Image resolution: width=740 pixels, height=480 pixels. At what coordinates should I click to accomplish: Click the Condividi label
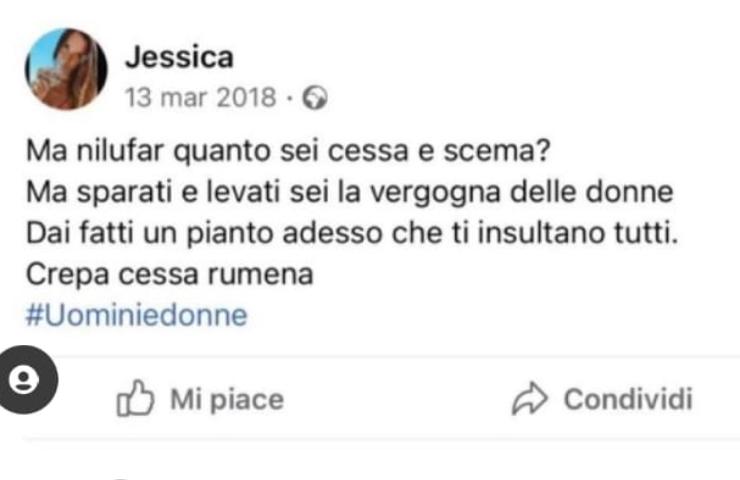tap(628, 399)
